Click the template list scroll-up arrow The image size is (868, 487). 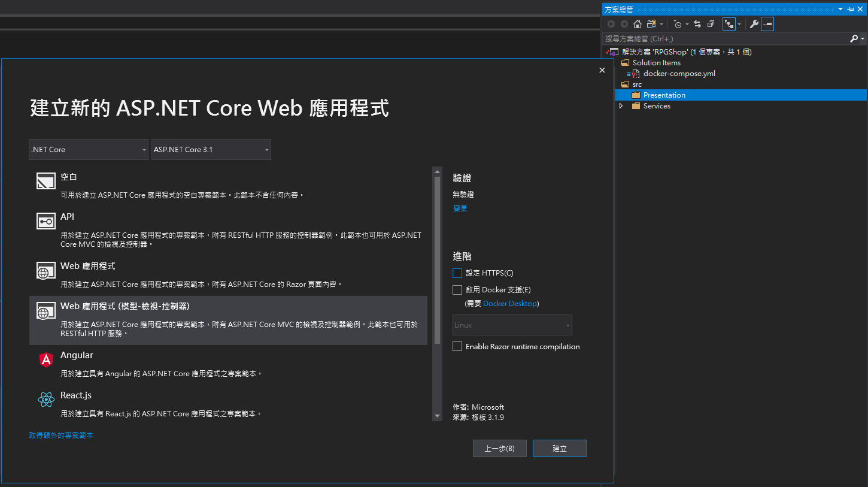[x=438, y=172]
